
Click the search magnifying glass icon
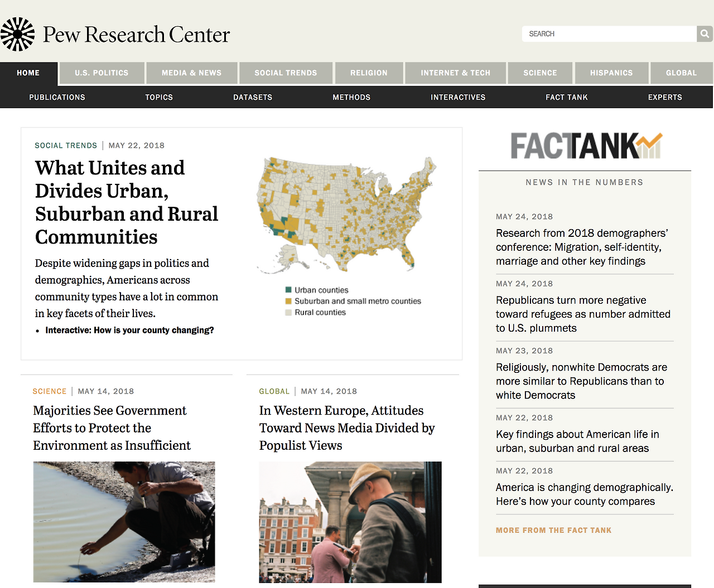click(x=704, y=33)
